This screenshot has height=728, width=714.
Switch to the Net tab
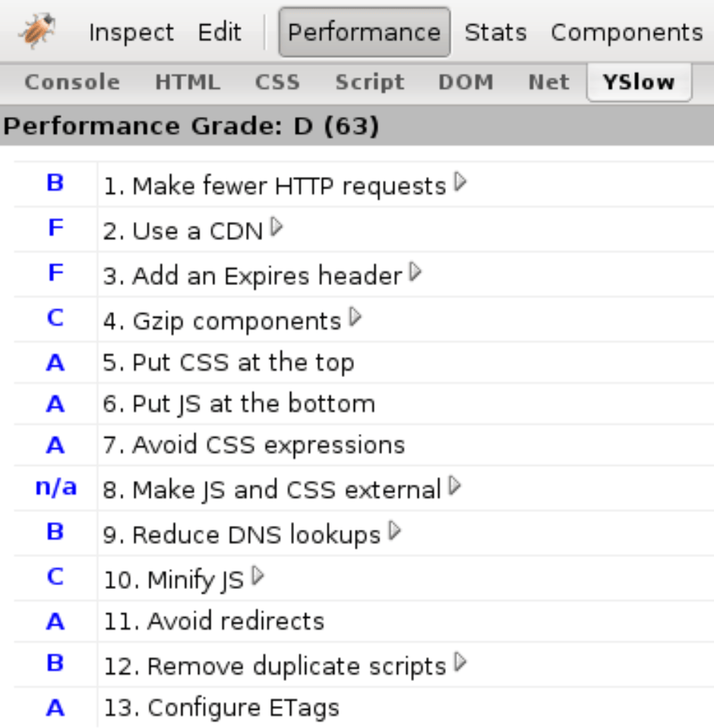548,82
